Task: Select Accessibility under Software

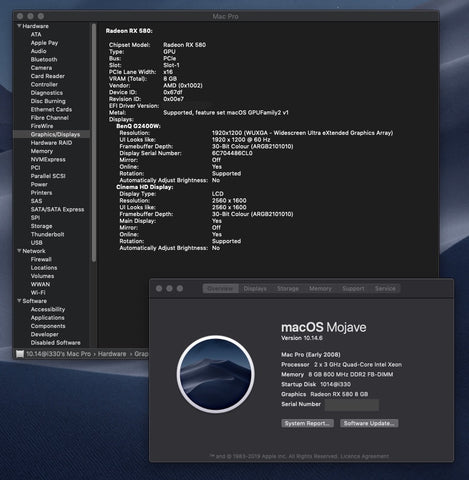Action: pos(48,309)
